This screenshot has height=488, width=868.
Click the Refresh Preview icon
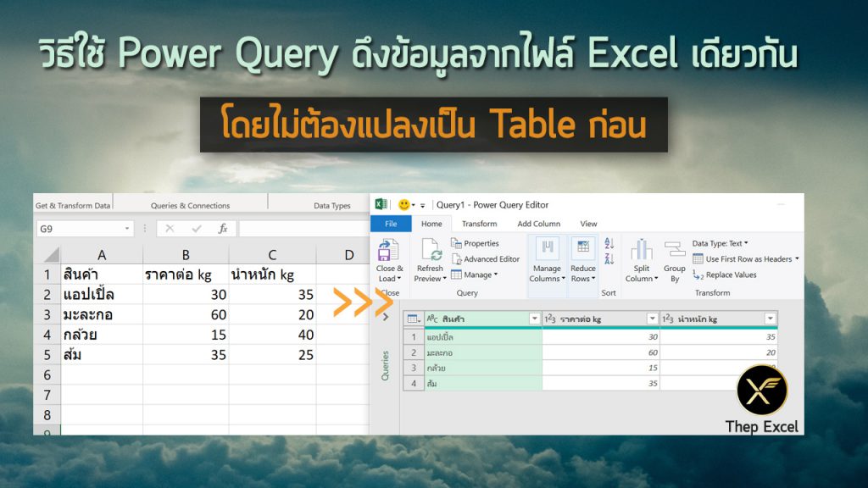pyautogui.click(x=430, y=252)
